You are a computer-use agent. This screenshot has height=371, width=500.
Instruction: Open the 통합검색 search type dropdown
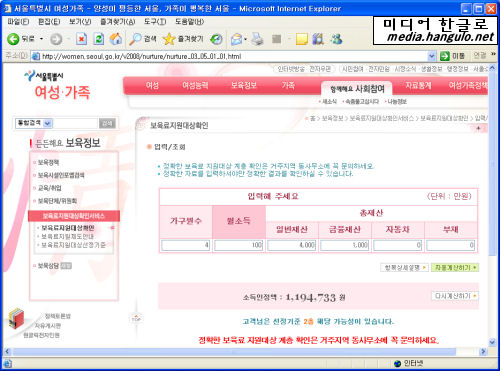pyautogui.click(x=48, y=123)
